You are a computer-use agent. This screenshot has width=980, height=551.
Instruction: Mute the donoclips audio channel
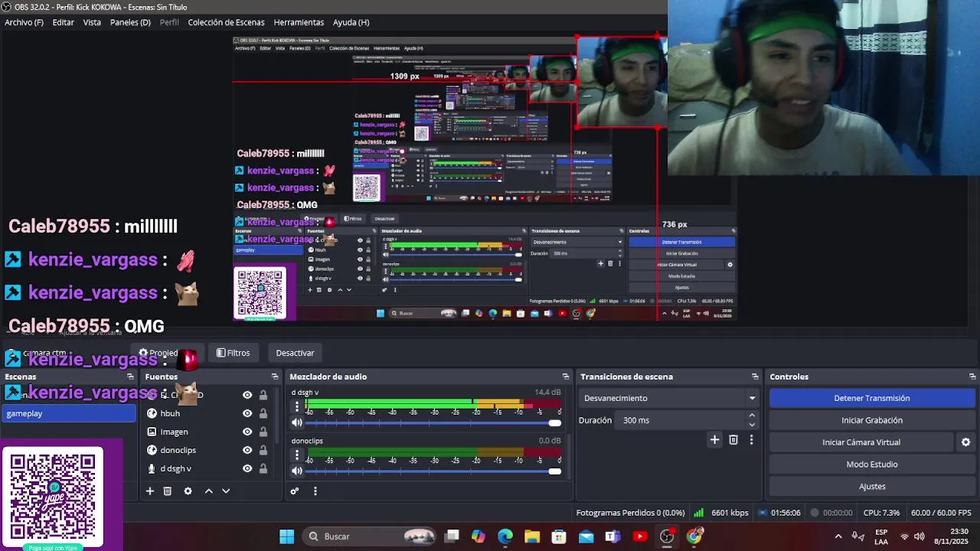(x=297, y=471)
